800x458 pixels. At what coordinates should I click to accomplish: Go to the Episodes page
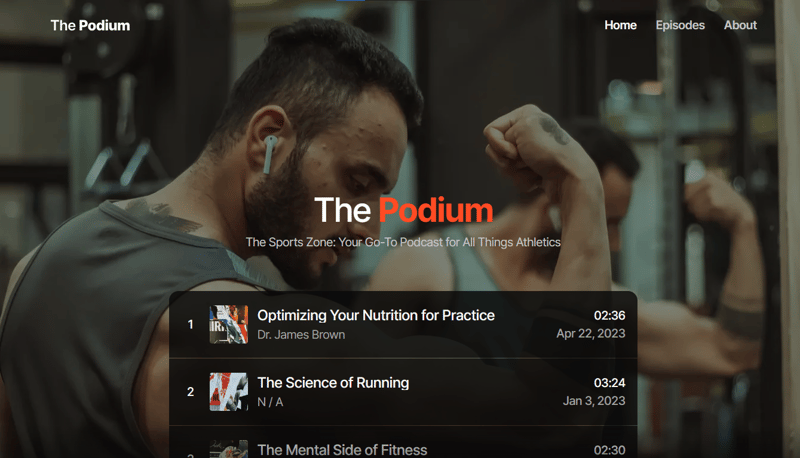(x=680, y=25)
